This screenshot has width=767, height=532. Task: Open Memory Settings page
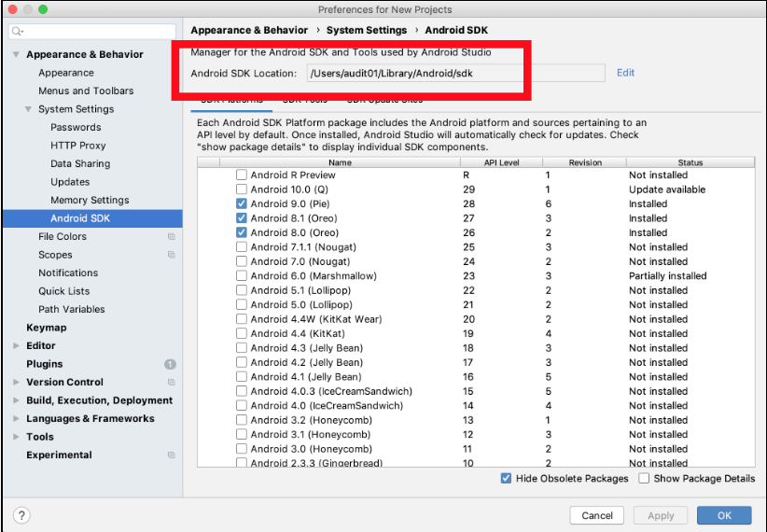point(90,200)
